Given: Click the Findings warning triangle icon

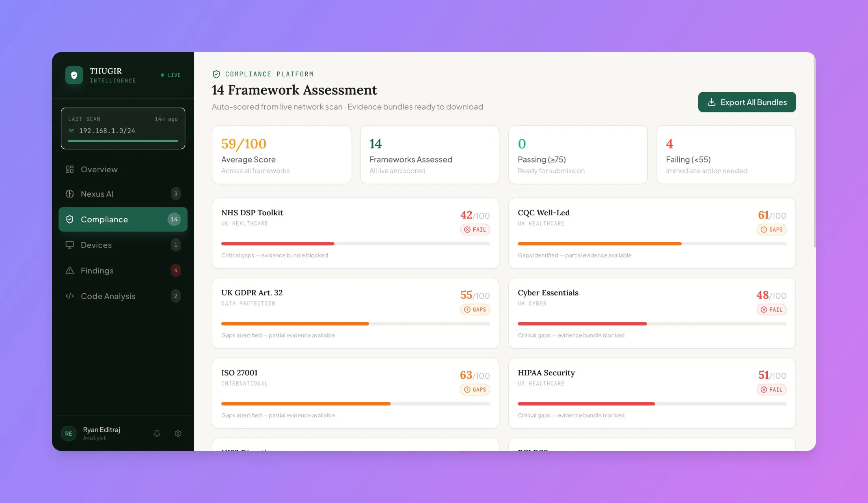Looking at the screenshot, I should 70,271.
